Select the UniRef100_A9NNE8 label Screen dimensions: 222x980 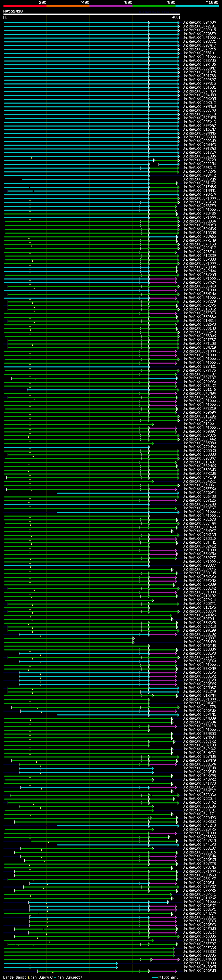point(199,106)
